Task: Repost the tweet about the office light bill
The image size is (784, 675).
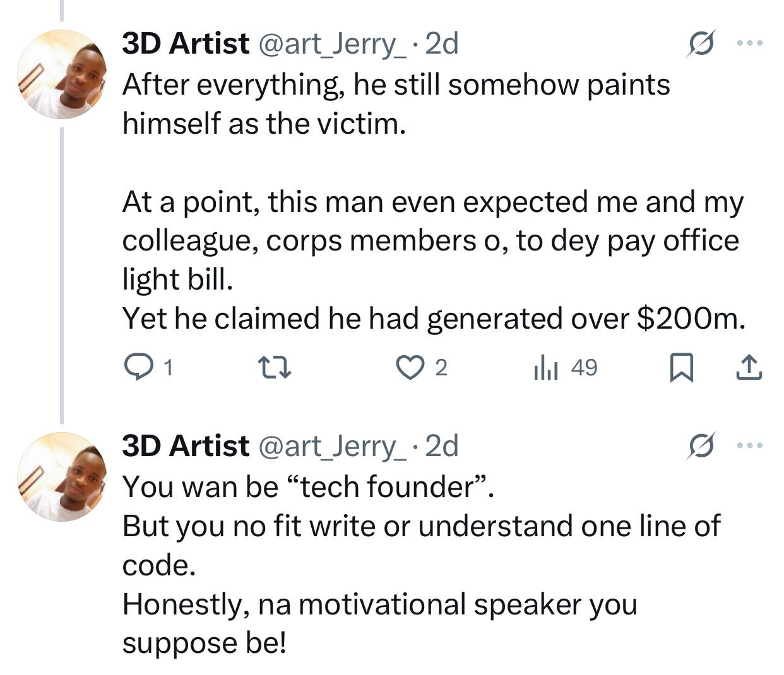Action: 275,367
